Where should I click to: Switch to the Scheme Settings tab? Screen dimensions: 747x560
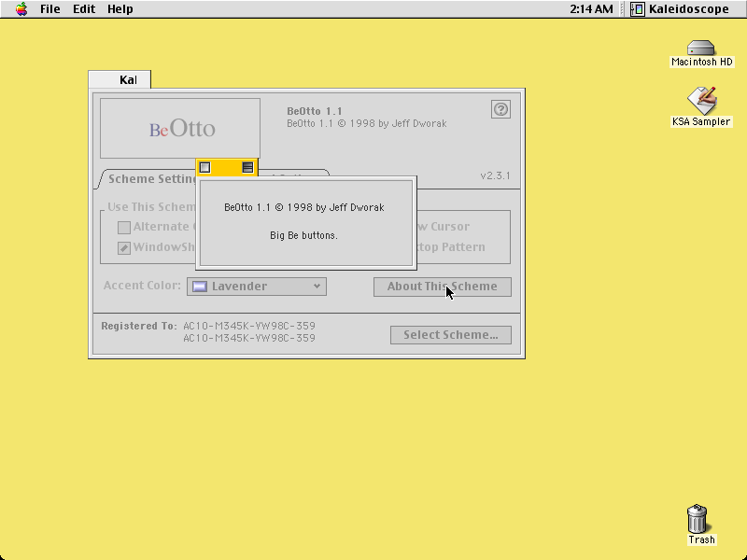pos(152,179)
